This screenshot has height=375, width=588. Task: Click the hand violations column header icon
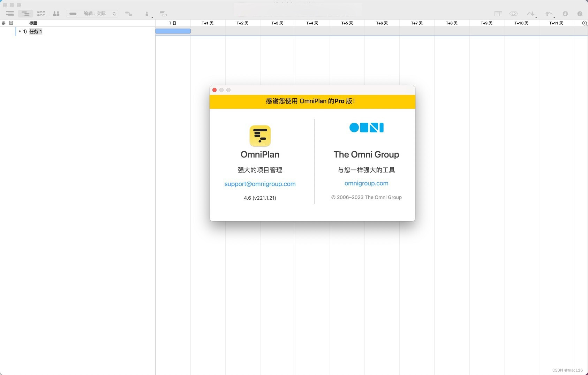[x=3, y=23]
